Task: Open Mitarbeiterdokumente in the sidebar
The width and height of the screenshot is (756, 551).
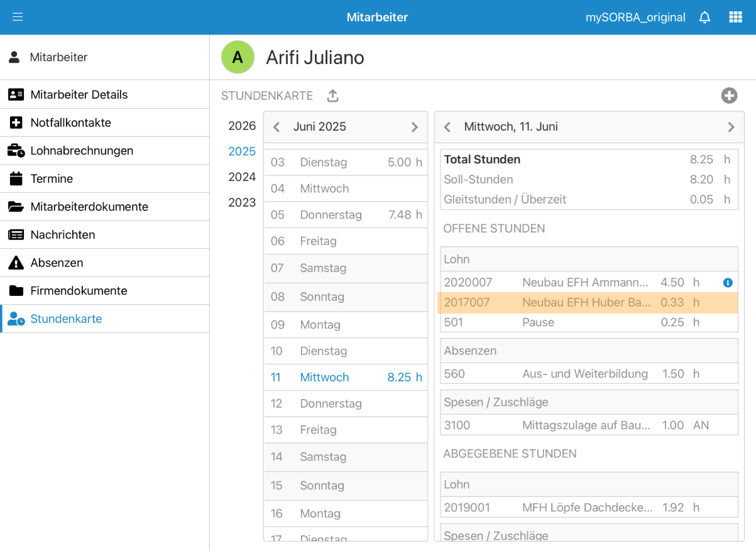Action: point(89,207)
